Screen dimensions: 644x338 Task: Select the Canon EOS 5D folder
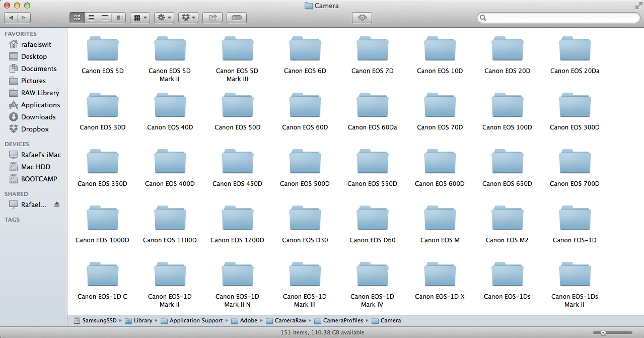[102, 49]
